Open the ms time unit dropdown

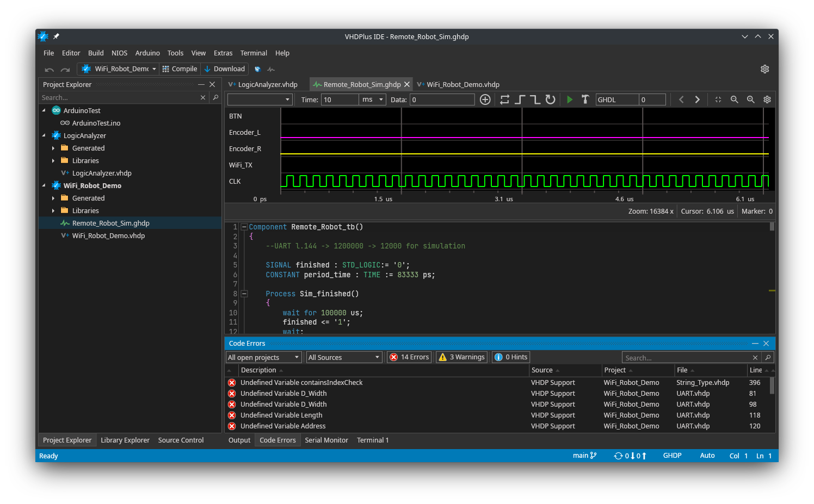click(373, 99)
